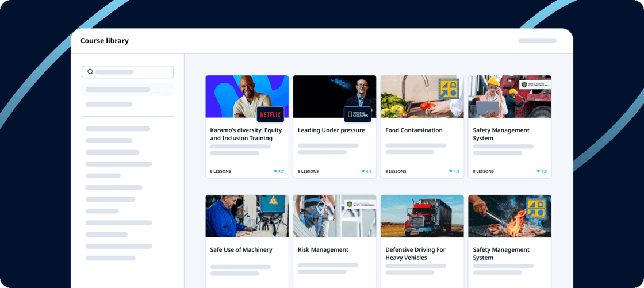This screenshot has height=288, width=644.
Task: Open the Defensive Driving truck thumbnail
Action: (x=422, y=216)
